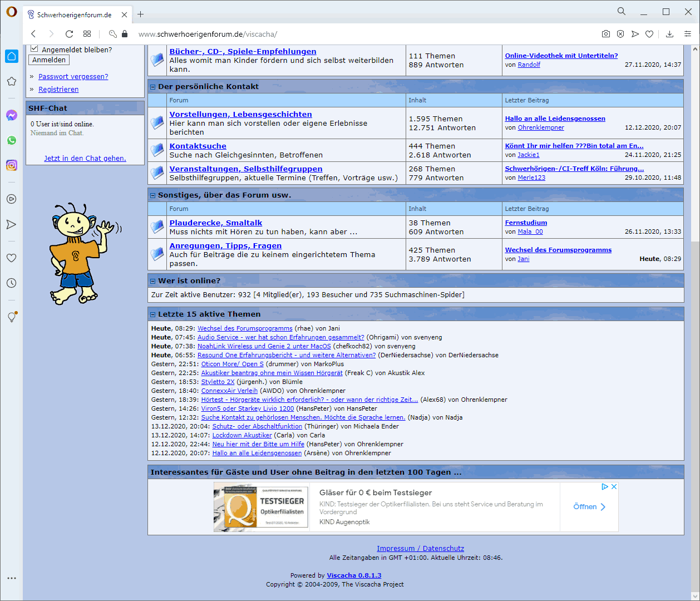The image size is (700, 601).
Task: Select the Schwerhoerigenforum.de browser tab
Action: (x=74, y=15)
